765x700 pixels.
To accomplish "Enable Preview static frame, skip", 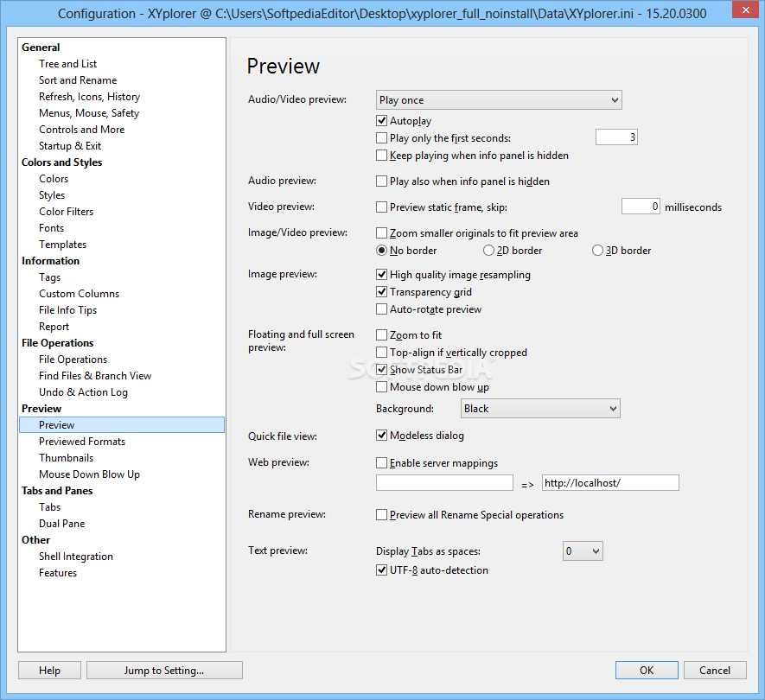I will click(x=381, y=207).
